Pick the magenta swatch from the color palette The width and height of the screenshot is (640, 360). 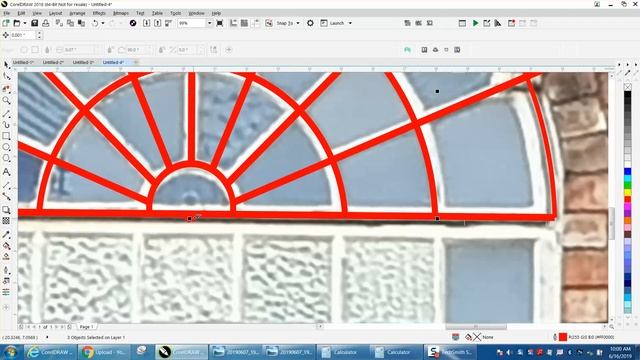[x=628, y=207]
